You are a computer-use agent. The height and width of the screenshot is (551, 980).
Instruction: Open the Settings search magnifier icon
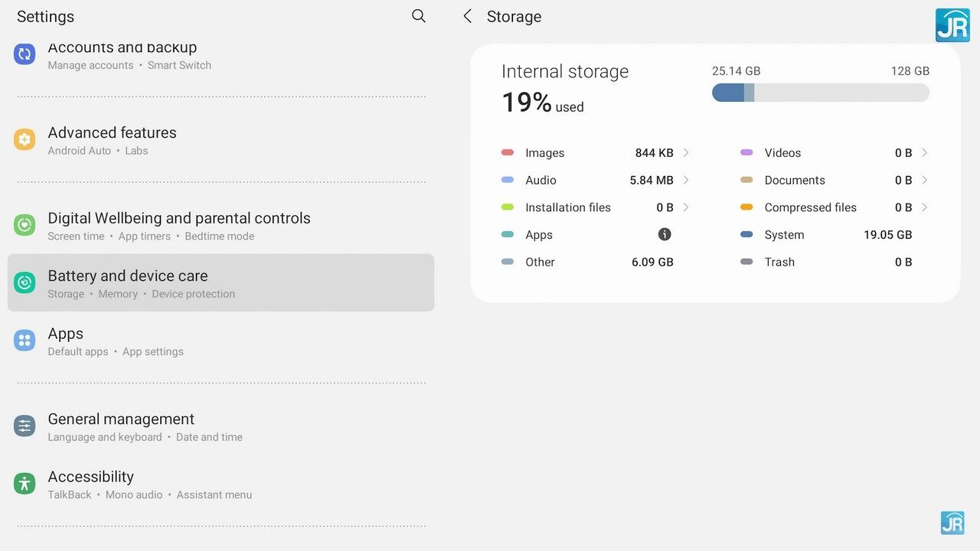(x=418, y=16)
